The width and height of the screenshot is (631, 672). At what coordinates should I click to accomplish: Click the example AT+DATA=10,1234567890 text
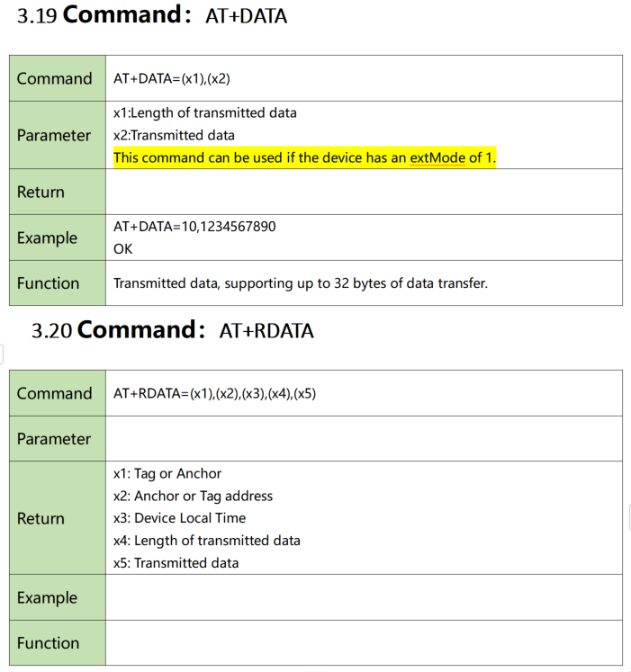(194, 227)
